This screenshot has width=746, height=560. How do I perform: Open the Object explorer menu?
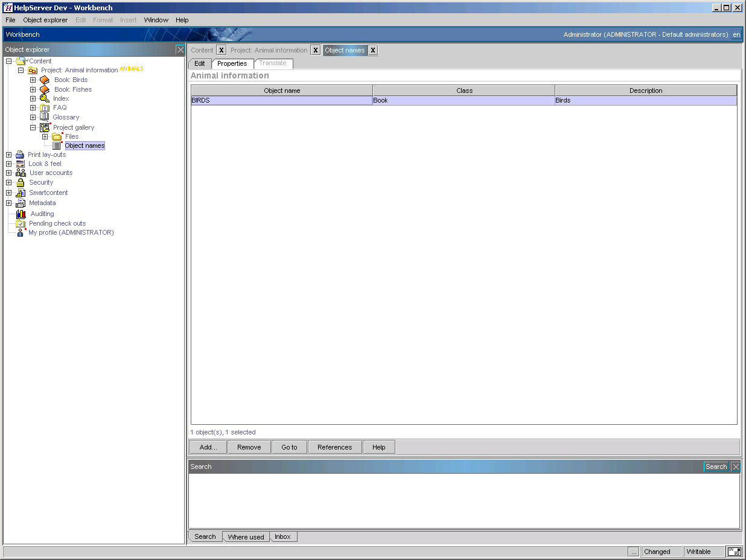(45, 20)
